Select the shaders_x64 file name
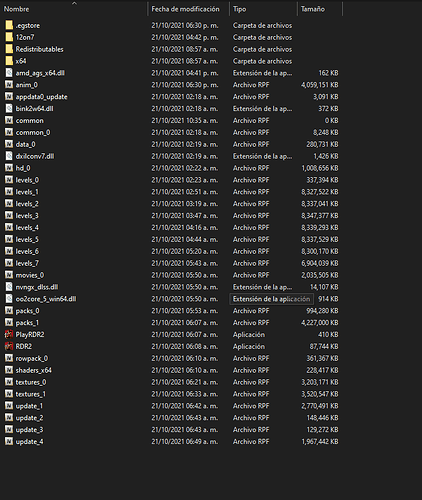This screenshot has width=422, height=500. [x=34, y=370]
